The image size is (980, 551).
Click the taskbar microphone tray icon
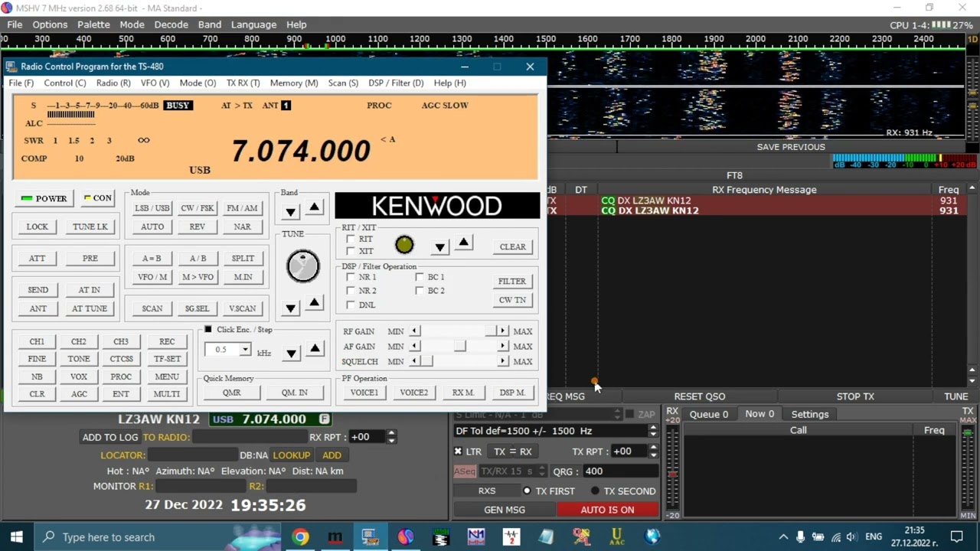point(800,536)
